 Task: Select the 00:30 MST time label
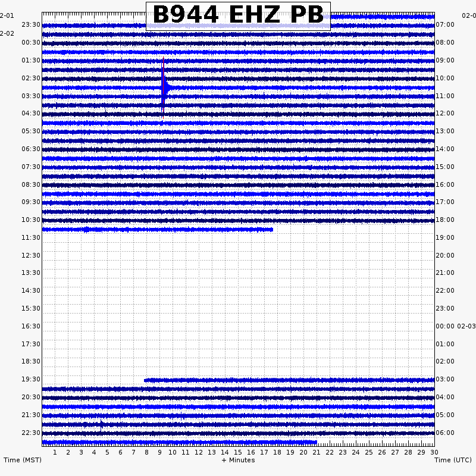point(31,42)
